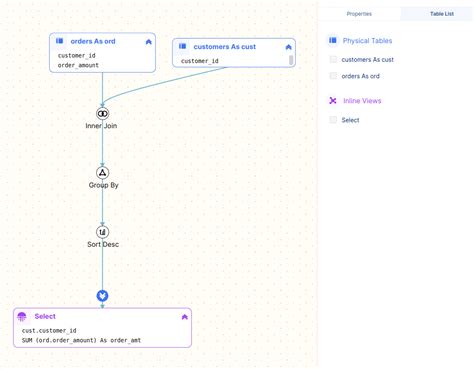Check the customers As cust checkbox
The width and height of the screenshot is (474, 369).
pos(333,59)
